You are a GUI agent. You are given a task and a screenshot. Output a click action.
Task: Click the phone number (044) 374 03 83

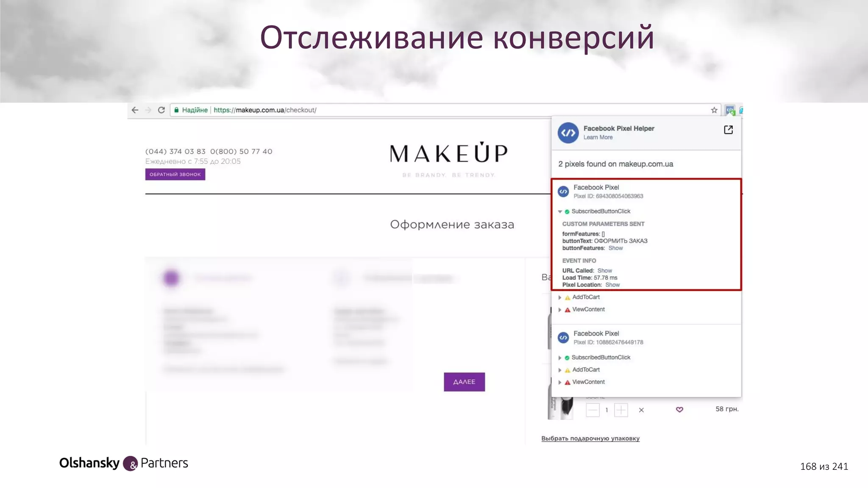(175, 152)
